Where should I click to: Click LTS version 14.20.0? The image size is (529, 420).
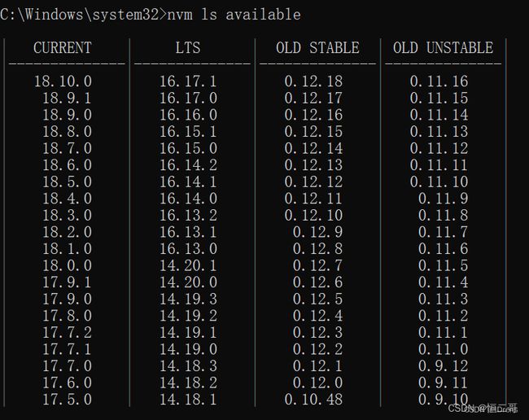188,282
